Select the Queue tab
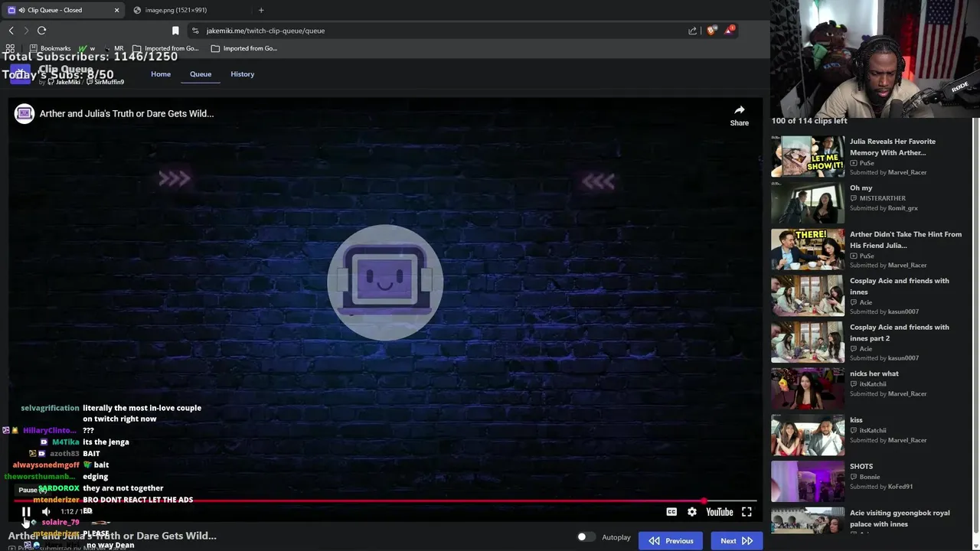Image resolution: width=980 pixels, height=551 pixels. (201, 74)
